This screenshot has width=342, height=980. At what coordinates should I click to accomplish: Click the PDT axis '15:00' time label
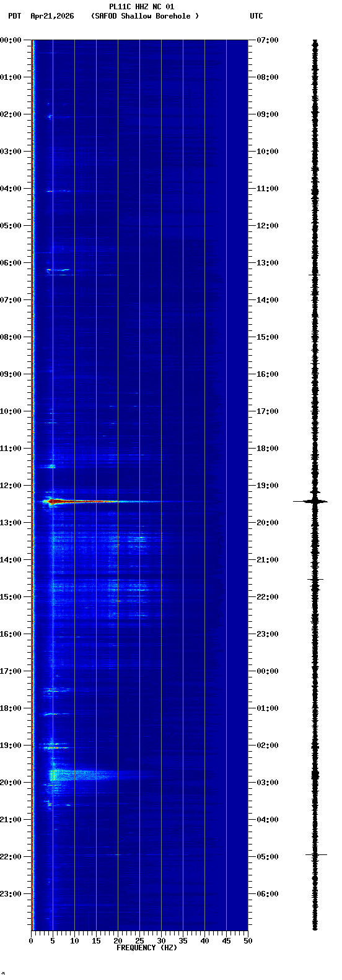(x=11, y=597)
